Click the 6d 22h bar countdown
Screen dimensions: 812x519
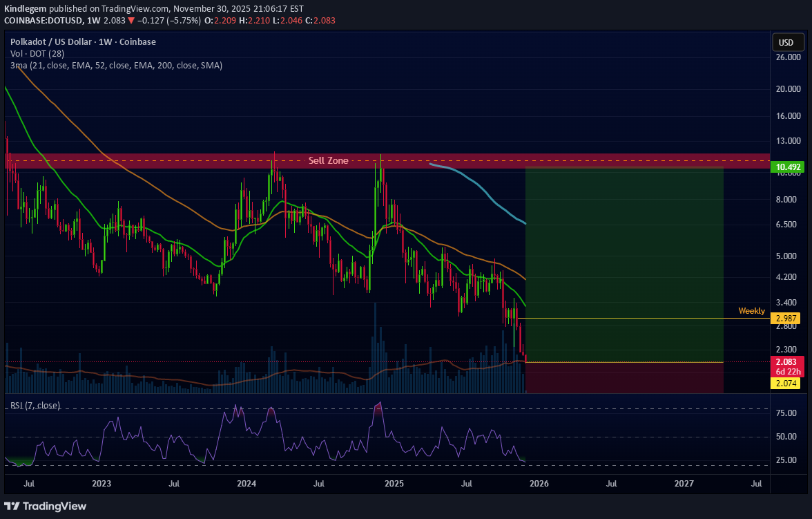(786, 372)
